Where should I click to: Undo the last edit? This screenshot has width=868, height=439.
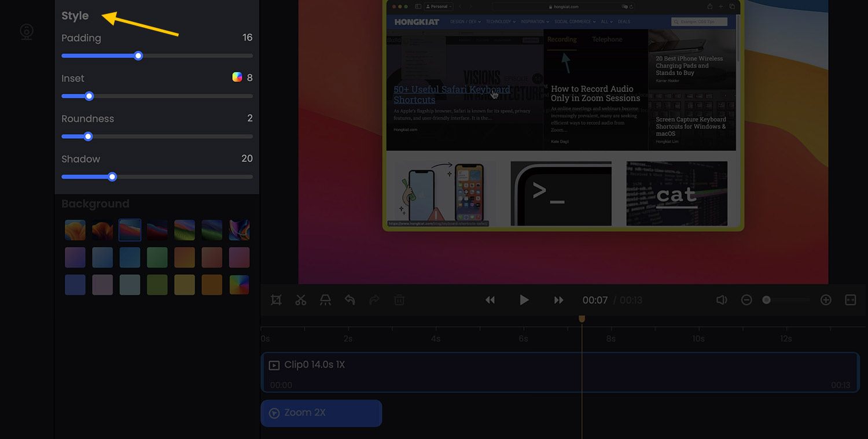(x=350, y=300)
